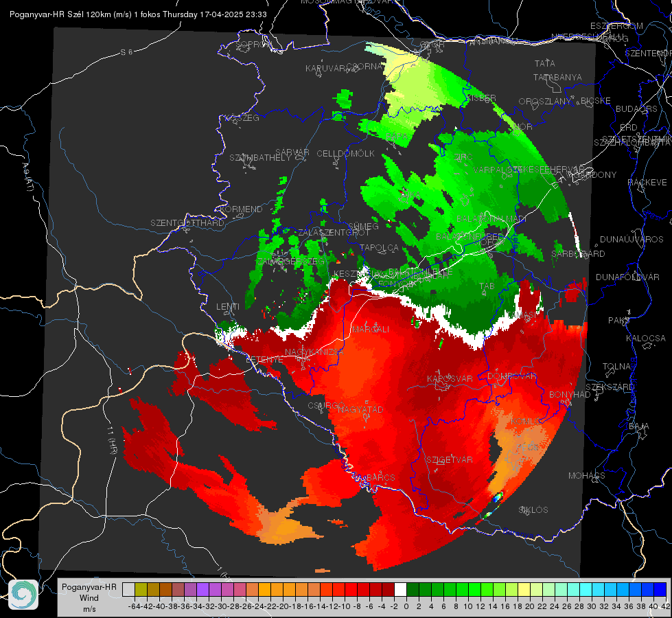Click the BARCS city label
Screen dimensions: 672x618
(x=380, y=477)
